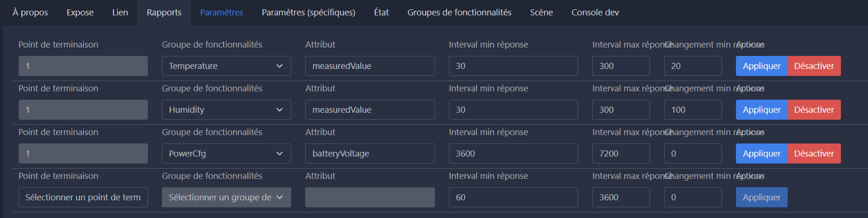Viewport: 868px width, 218px height.
Task: Open the Scène tab
Action: pyautogui.click(x=541, y=13)
